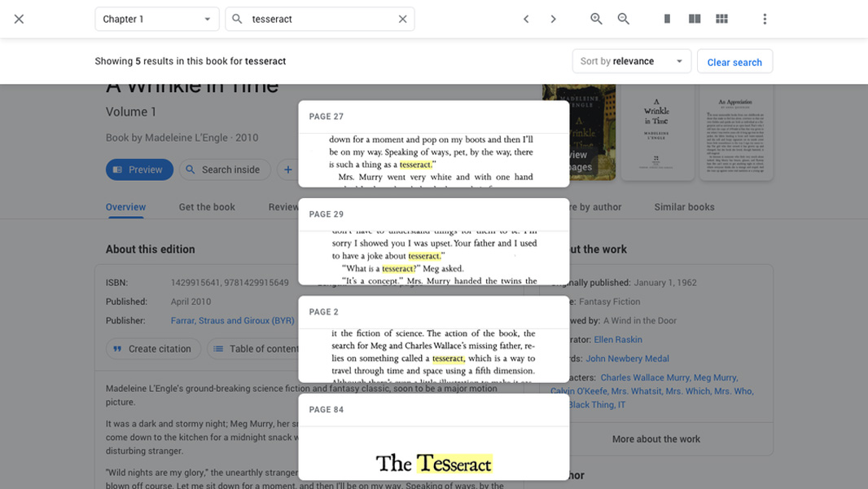Switch to two-page view
Image resolution: width=868 pixels, height=489 pixels.
(695, 19)
